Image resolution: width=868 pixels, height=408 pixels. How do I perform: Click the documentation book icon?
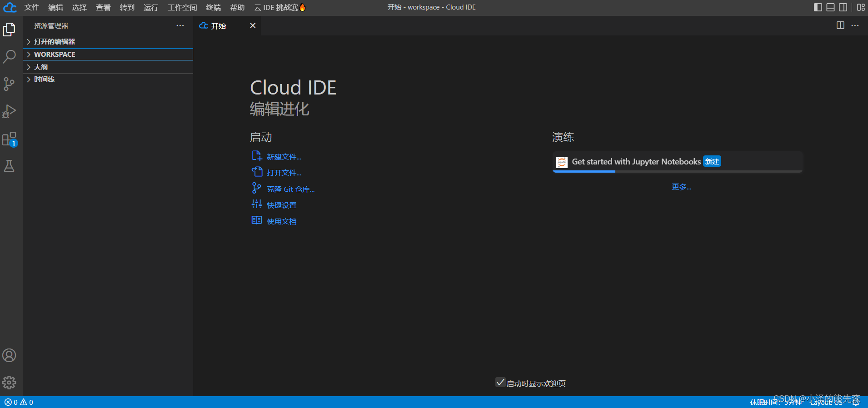coord(257,220)
